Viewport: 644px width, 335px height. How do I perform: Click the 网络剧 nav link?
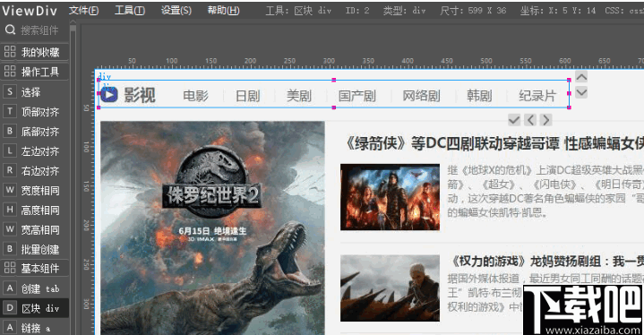421,96
